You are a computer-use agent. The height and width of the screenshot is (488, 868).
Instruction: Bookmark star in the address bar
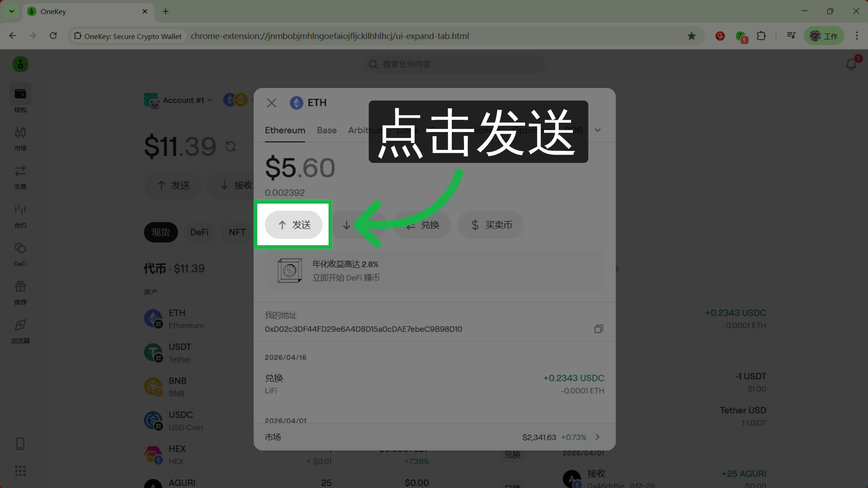(692, 36)
